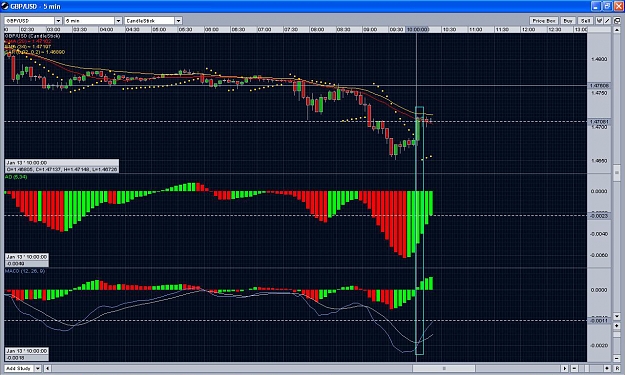Click the OHLC price data box
Image resolution: width=625 pixels, height=375 pixels.
62,166
